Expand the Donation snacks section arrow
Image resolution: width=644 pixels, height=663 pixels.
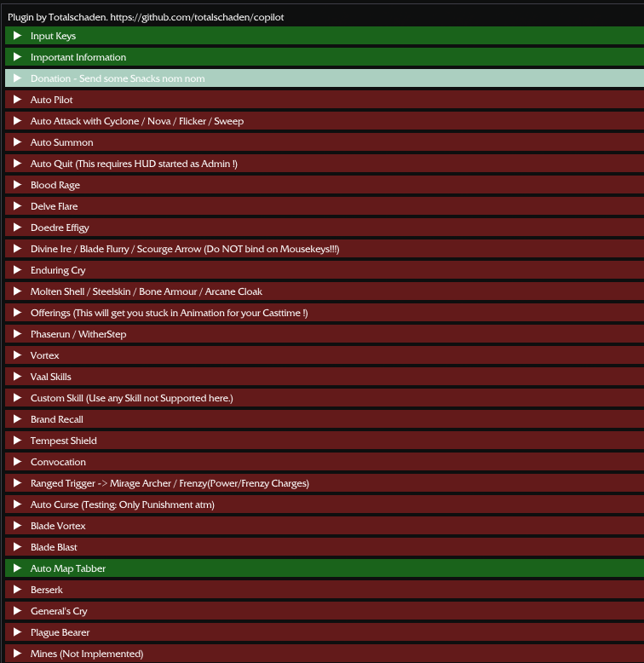(17, 78)
